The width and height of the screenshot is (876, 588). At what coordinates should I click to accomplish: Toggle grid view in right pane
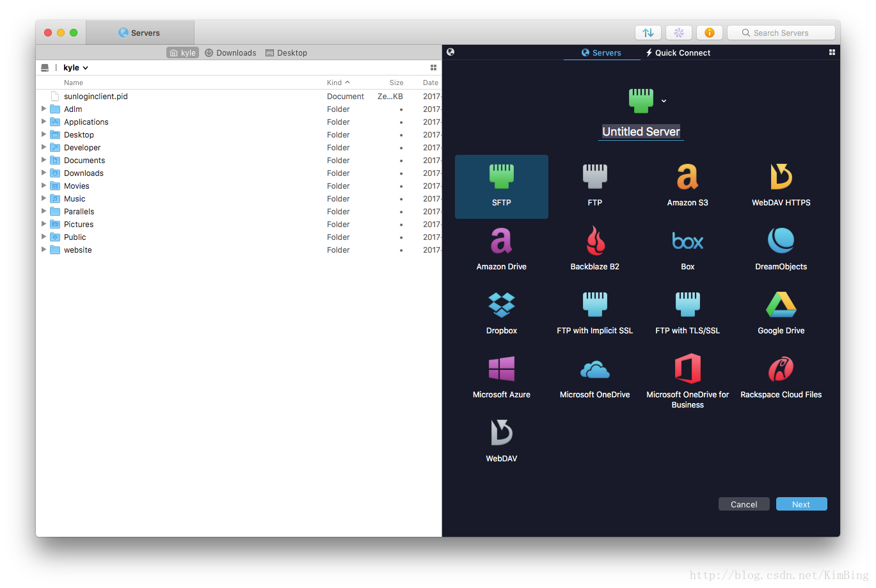[832, 52]
